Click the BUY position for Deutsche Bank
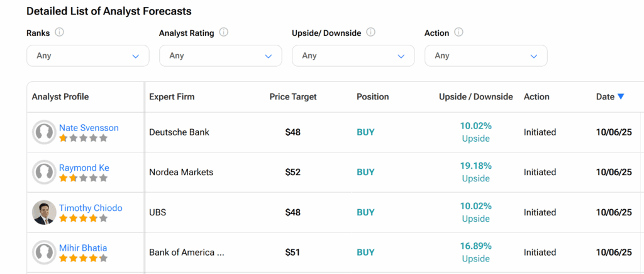This screenshot has width=644, height=274. 365,132
